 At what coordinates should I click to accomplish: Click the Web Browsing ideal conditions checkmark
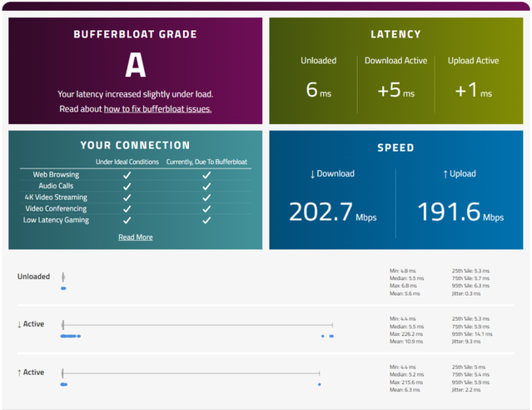point(127,176)
